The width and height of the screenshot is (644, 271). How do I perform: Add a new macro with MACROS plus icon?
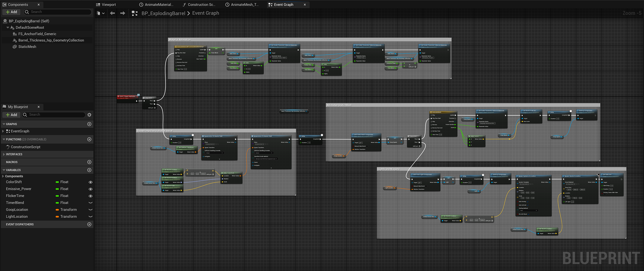(89, 162)
